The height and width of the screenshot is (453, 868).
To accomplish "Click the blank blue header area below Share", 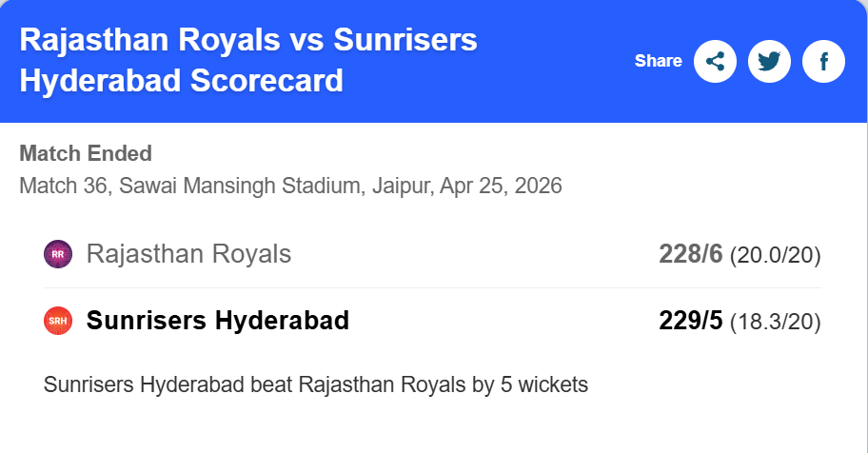I will pyautogui.click(x=666, y=105).
